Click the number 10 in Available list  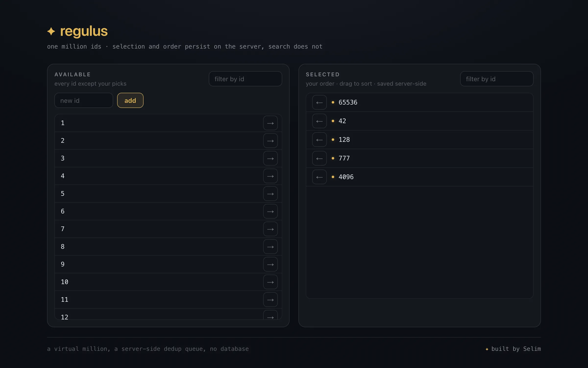tap(64, 282)
